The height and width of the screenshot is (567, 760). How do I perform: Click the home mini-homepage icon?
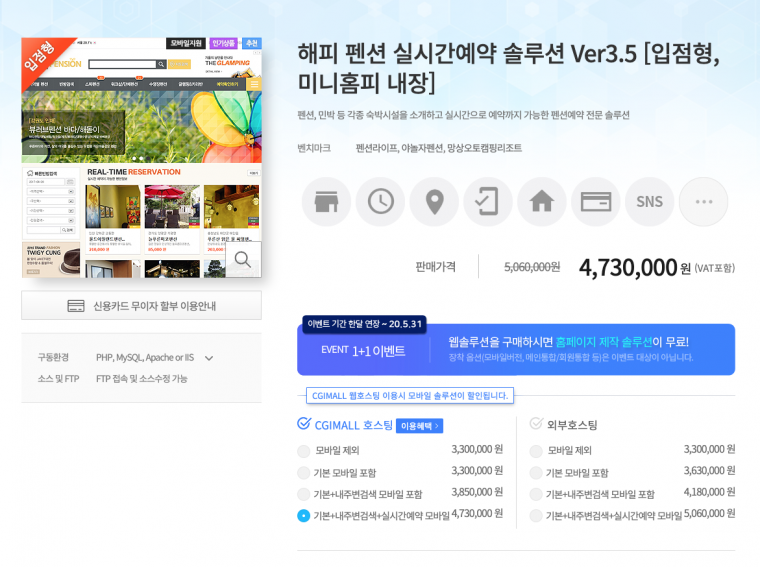click(542, 202)
